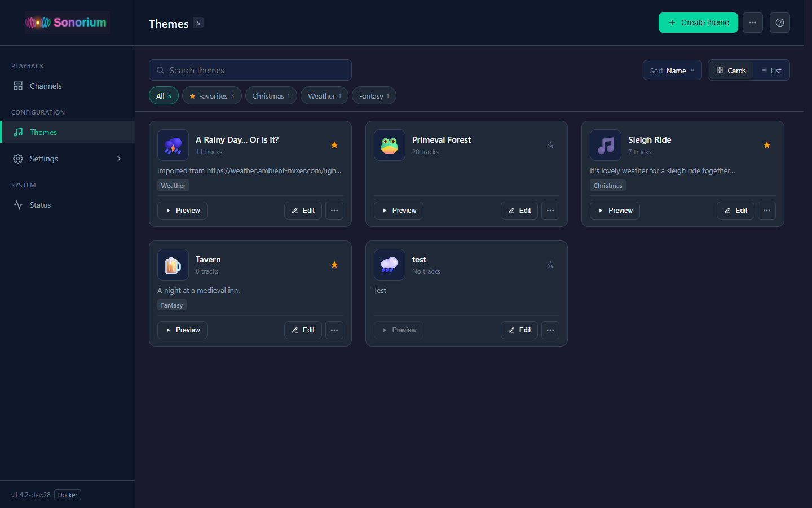
Task: Filter themes by Weather category
Action: pyautogui.click(x=324, y=96)
